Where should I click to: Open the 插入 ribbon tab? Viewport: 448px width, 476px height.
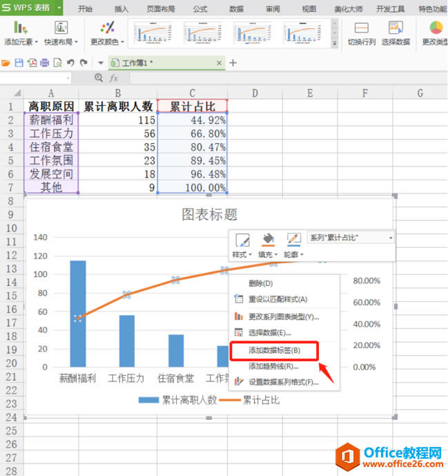pyautogui.click(x=121, y=9)
